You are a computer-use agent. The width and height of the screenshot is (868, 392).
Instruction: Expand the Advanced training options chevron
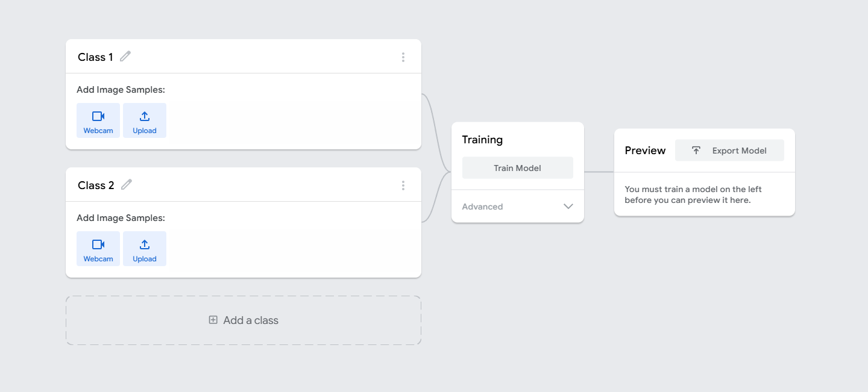pos(568,207)
